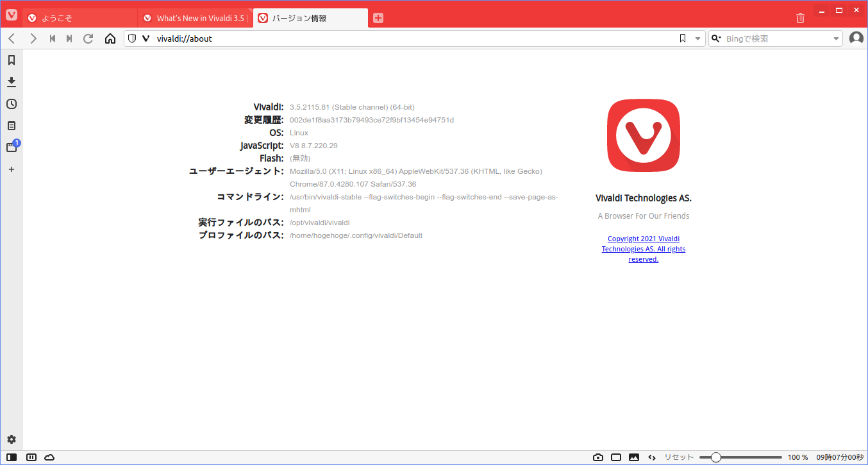The image size is (868, 465).
Task: Open the tracker blocker shield icon
Action: (132, 38)
